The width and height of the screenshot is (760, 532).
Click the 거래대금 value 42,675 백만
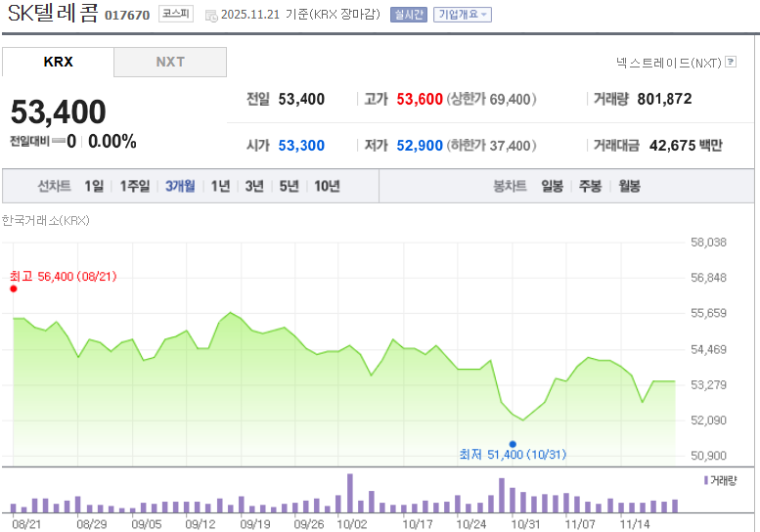coord(686,146)
